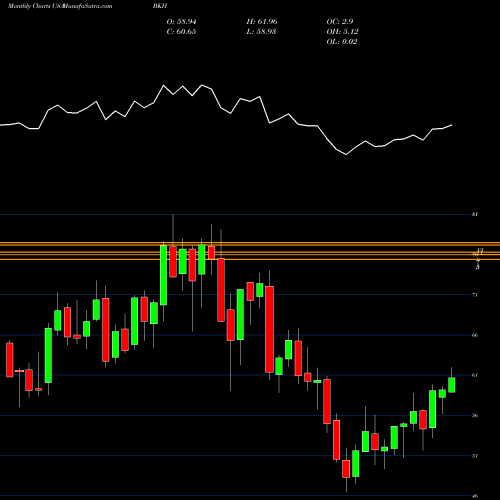
Task: Click the low price value L: 58.93
Action: (x=261, y=31)
